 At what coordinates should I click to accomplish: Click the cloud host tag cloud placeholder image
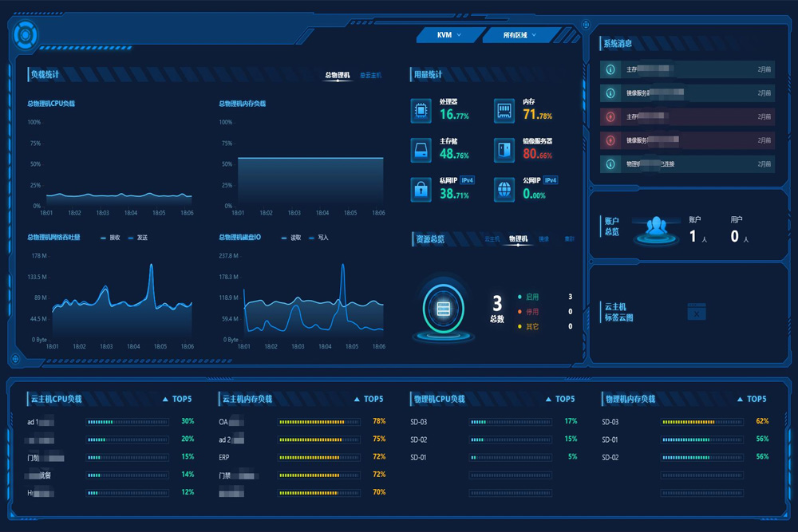[697, 312]
